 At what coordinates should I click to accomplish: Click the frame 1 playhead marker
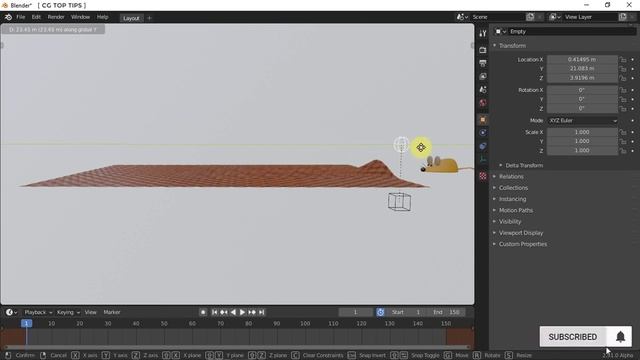click(27, 323)
